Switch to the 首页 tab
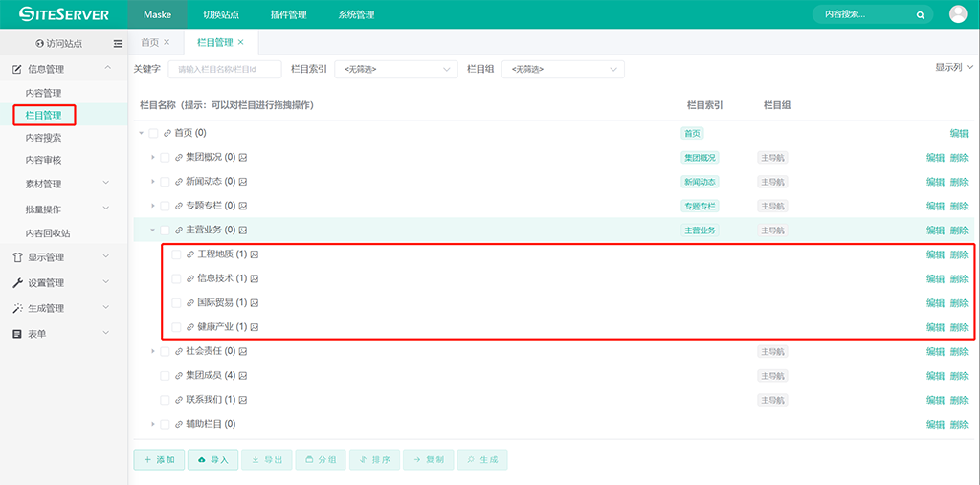This screenshot has height=485, width=980. [x=150, y=43]
